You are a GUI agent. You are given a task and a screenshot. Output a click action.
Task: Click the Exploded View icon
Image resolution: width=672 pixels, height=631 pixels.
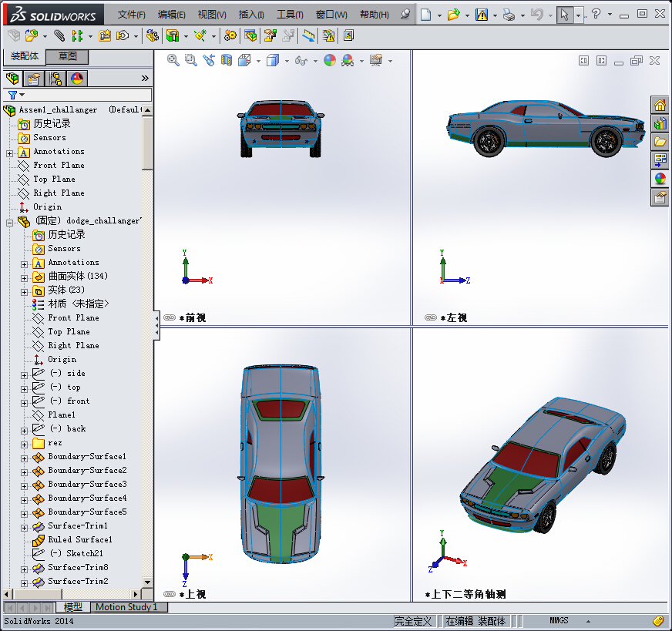270,35
